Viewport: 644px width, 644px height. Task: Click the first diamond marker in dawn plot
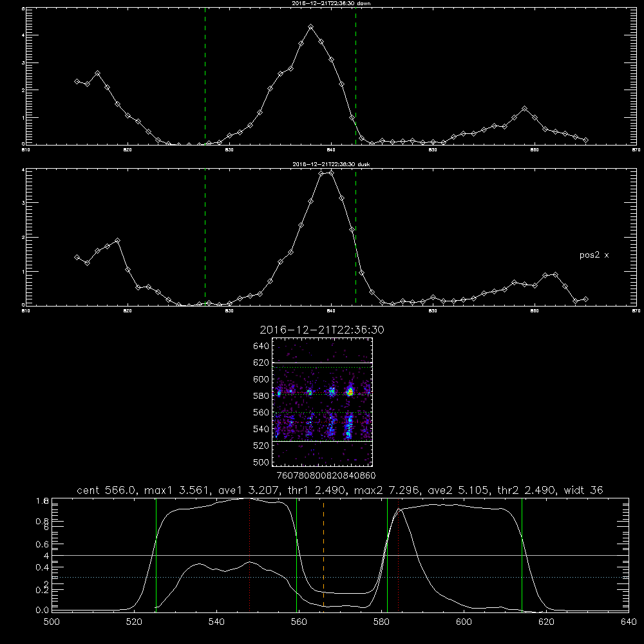(77, 81)
